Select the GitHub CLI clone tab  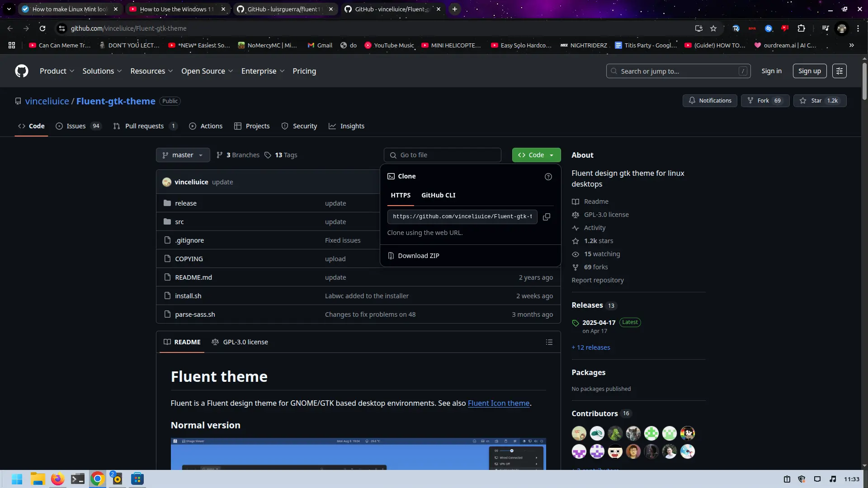pyautogui.click(x=438, y=195)
